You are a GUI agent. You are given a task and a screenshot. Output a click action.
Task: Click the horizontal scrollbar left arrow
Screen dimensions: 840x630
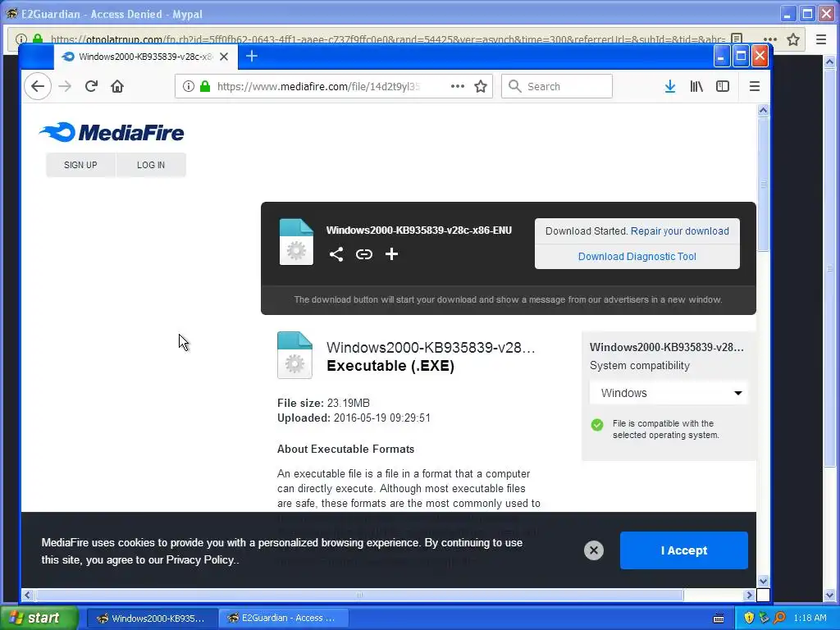27,595
